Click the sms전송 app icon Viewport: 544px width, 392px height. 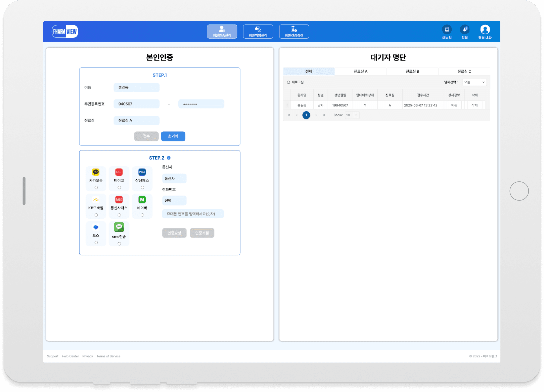119,227
